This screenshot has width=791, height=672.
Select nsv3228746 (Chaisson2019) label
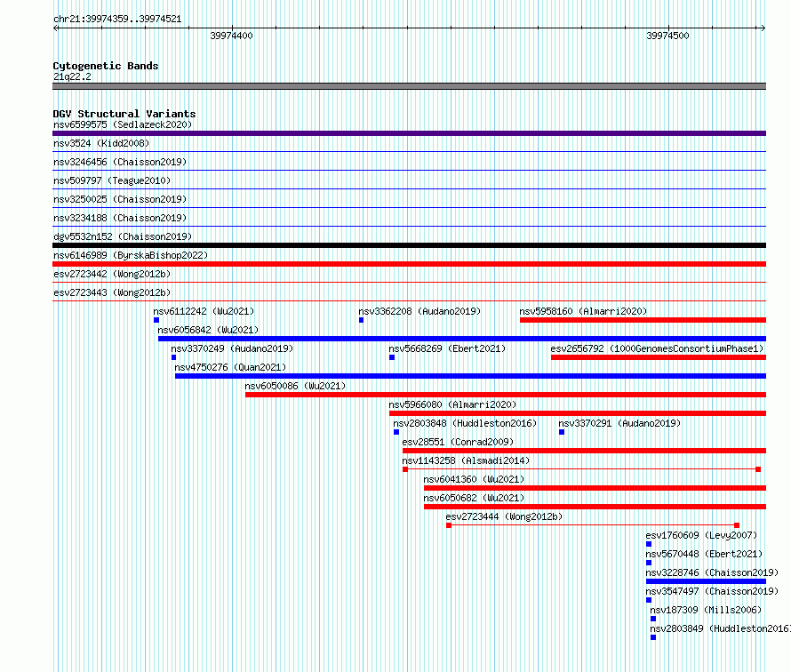click(x=712, y=572)
